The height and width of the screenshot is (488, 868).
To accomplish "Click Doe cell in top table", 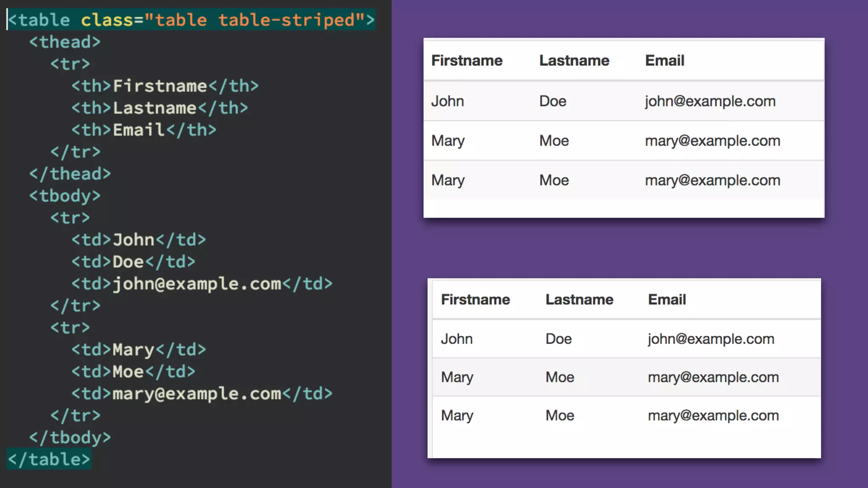I will pyautogui.click(x=553, y=101).
